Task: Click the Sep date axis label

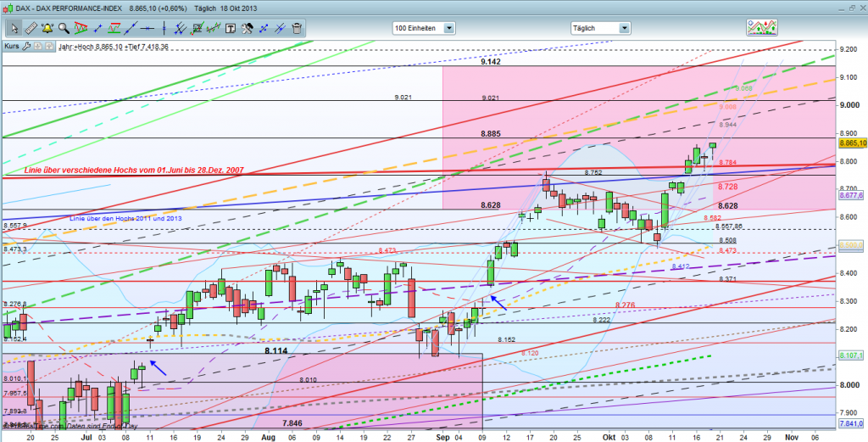Action: (442, 436)
